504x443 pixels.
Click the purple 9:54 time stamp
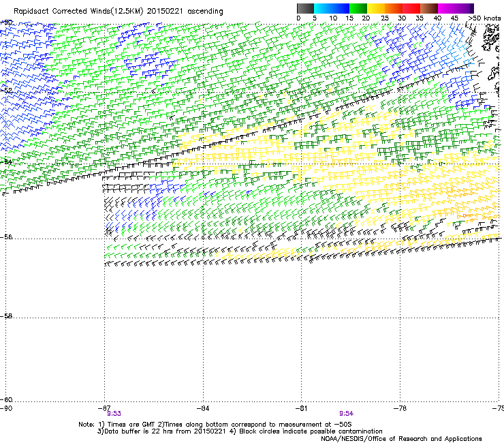pyautogui.click(x=346, y=414)
